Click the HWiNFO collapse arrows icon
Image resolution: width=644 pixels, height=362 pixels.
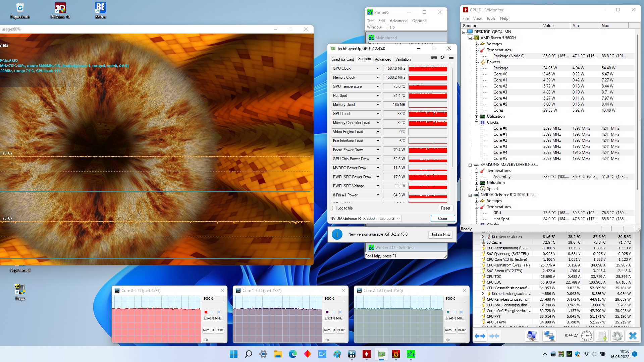point(494,336)
